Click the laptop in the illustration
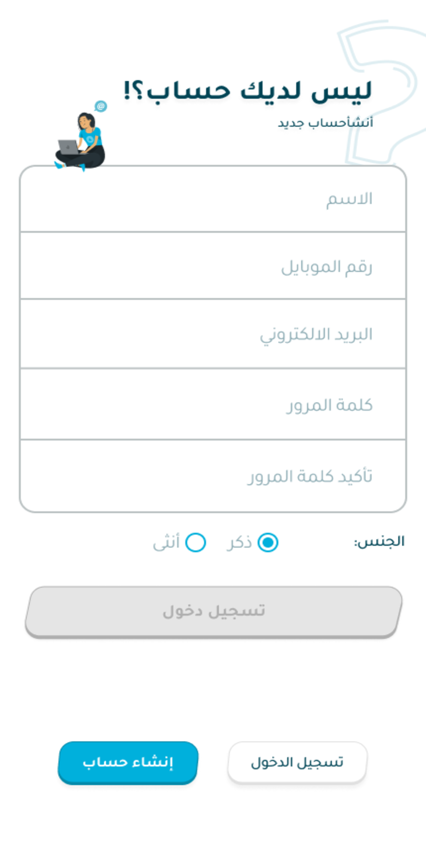This screenshot has width=426, height=868. click(x=68, y=147)
